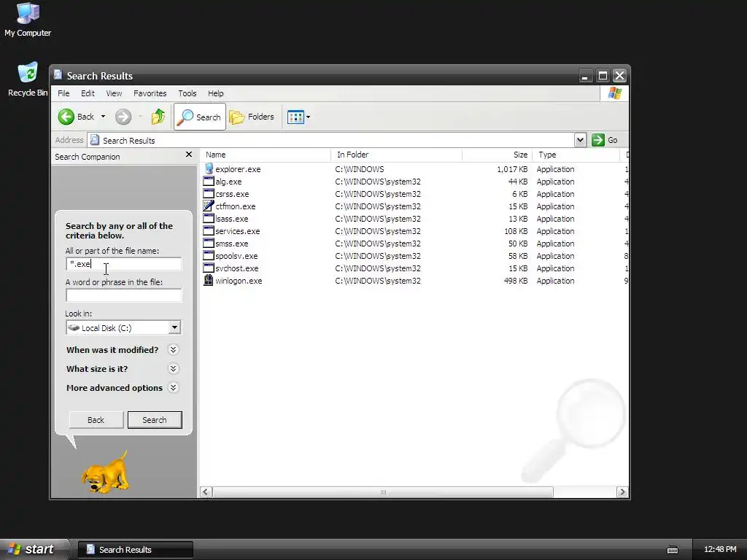Viewport: 747px width, 560px height.
Task: Select the csrss.exe file icon
Action: [x=209, y=193]
